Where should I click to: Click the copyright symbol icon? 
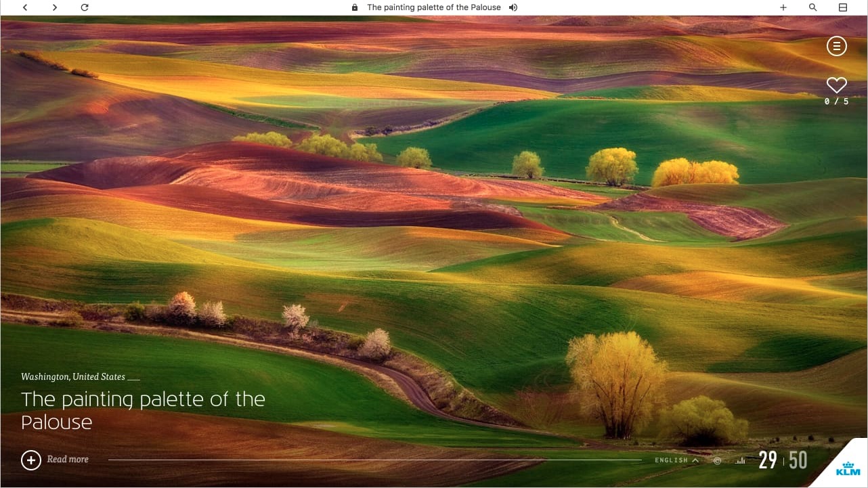click(718, 461)
